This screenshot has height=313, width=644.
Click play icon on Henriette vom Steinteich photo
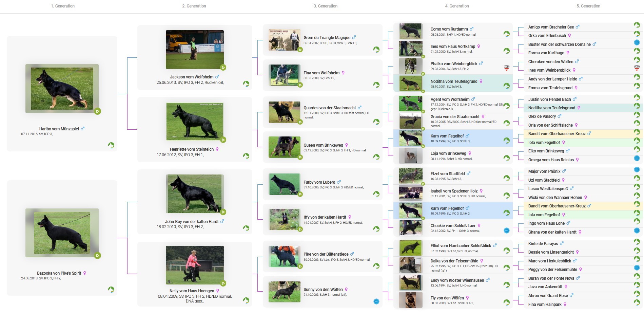tap(223, 140)
